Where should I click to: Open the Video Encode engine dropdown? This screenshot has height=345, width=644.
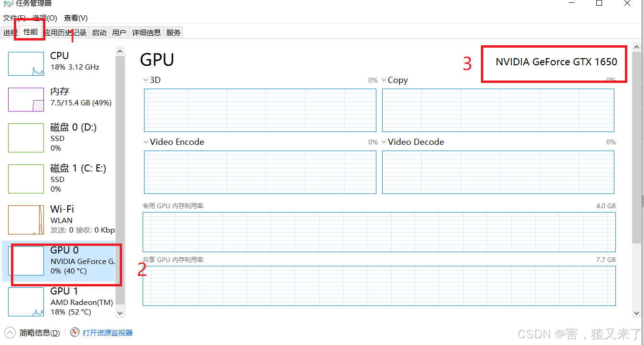pos(146,142)
